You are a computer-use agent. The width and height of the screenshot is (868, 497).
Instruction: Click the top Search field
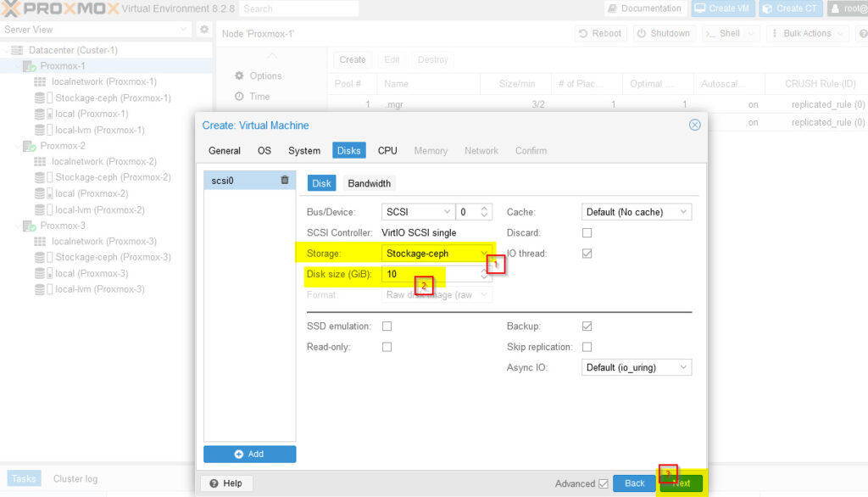pos(299,8)
